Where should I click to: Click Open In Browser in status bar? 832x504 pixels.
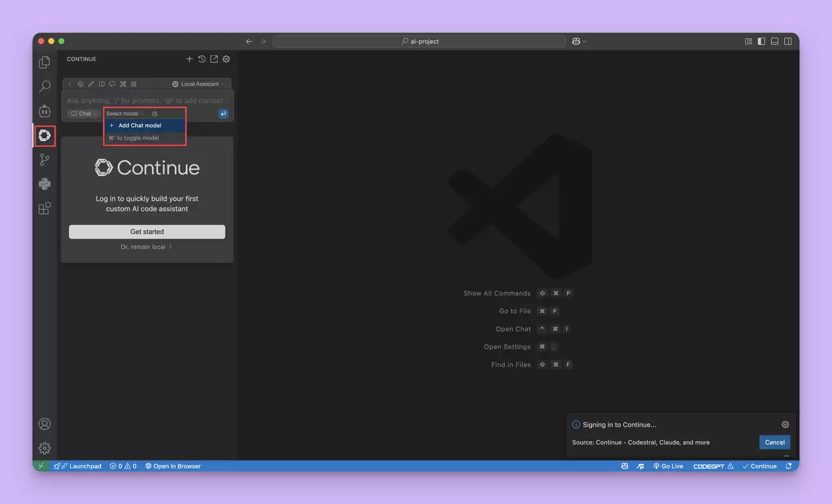coord(173,466)
